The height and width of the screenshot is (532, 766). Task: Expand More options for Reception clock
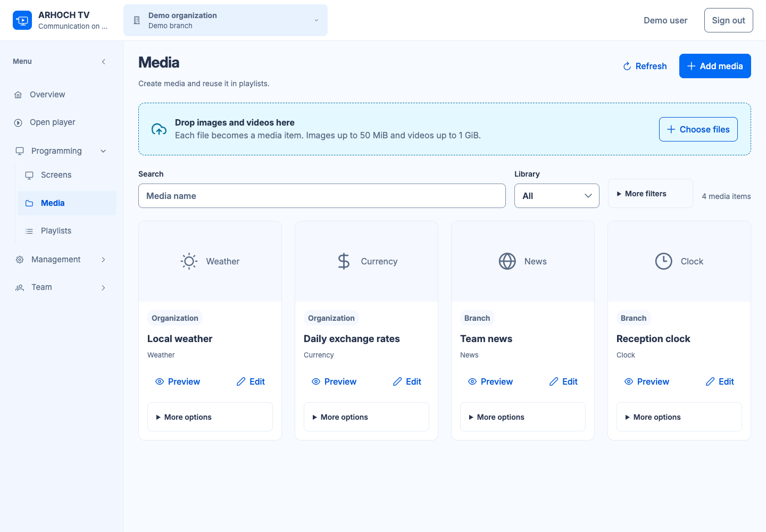[x=679, y=417]
